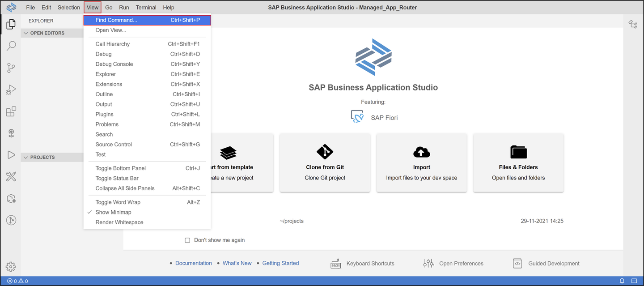Click the Open Preferences sliders icon
This screenshot has height=286, width=644.
[428, 264]
